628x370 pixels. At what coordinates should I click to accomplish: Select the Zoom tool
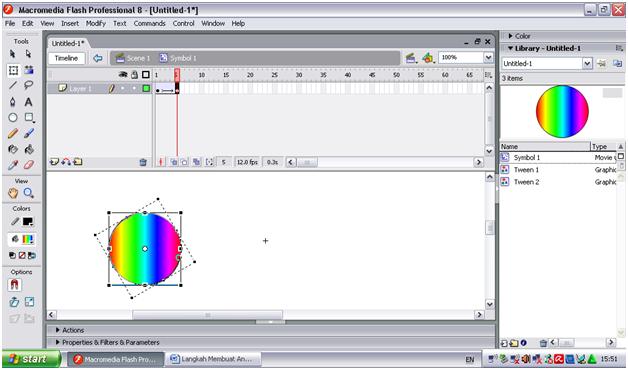point(28,193)
